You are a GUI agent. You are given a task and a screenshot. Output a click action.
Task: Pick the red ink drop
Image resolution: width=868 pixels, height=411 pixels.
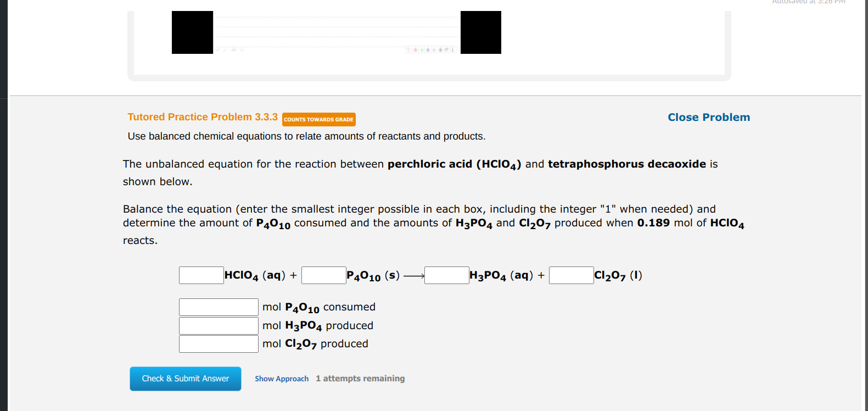click(x=416, y=49)
